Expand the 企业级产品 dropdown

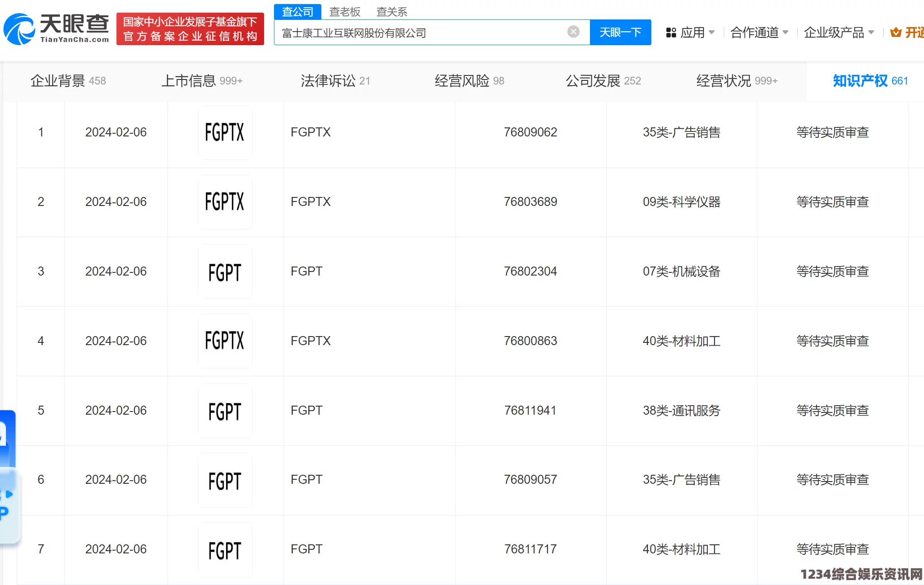[x=839, y=33]
